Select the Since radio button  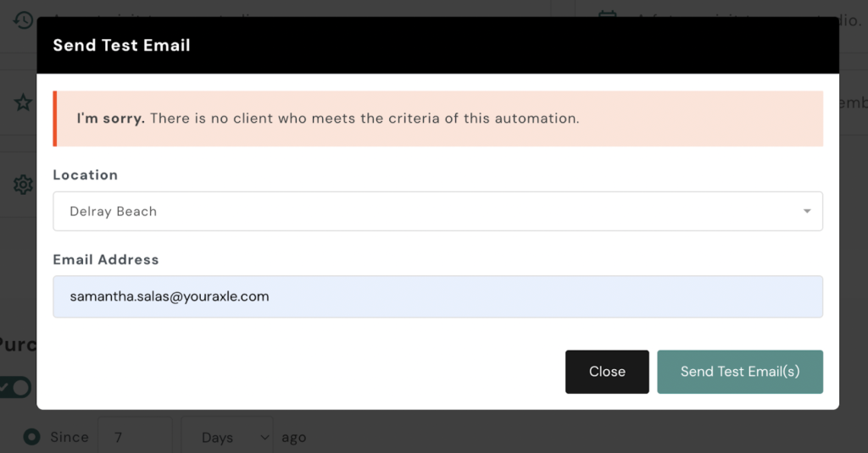tap(32, 437)
